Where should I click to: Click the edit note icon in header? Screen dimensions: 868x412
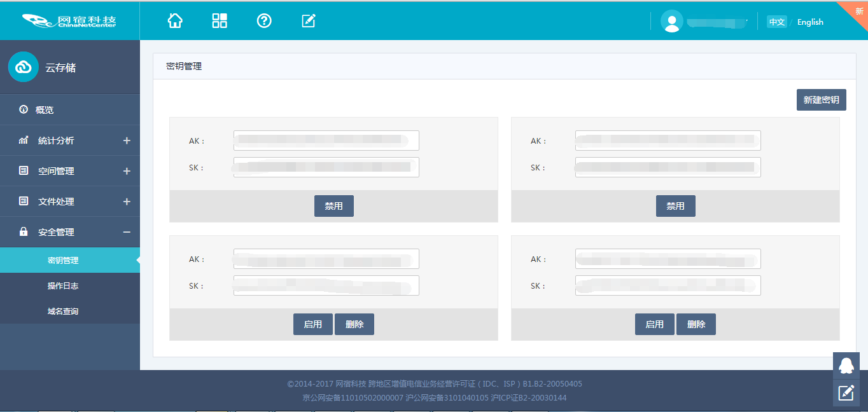pos(309,20)
